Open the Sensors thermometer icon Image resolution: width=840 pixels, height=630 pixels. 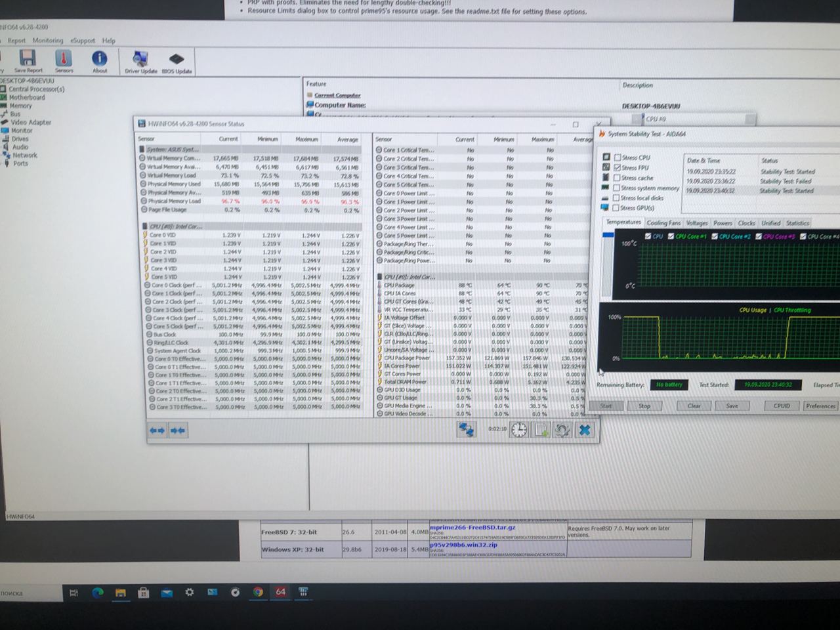64,60
